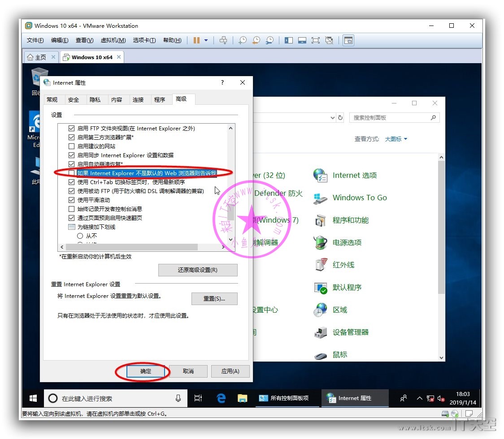Open the 虚拟机(M) menu

pyautogui.click(x=113, y=40)
